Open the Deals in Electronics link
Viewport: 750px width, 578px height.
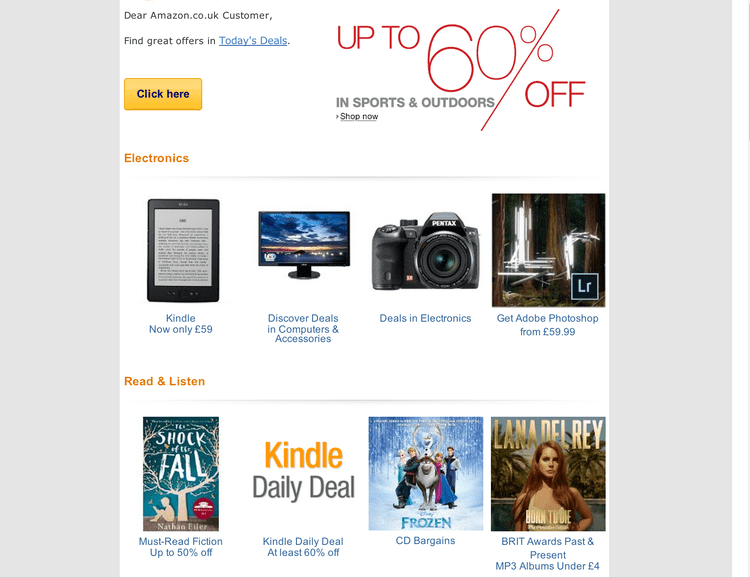[425, 318]
